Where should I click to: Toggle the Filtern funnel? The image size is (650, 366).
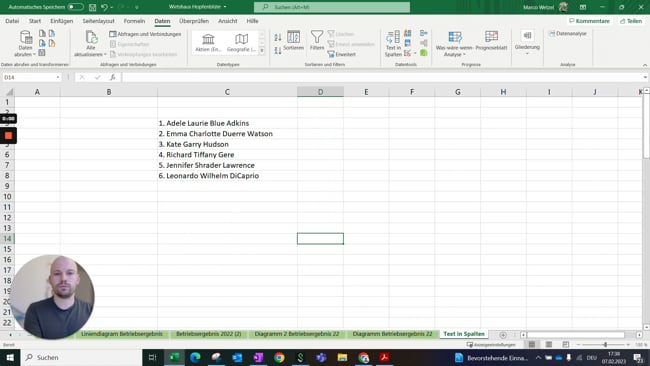click(317, 41)
